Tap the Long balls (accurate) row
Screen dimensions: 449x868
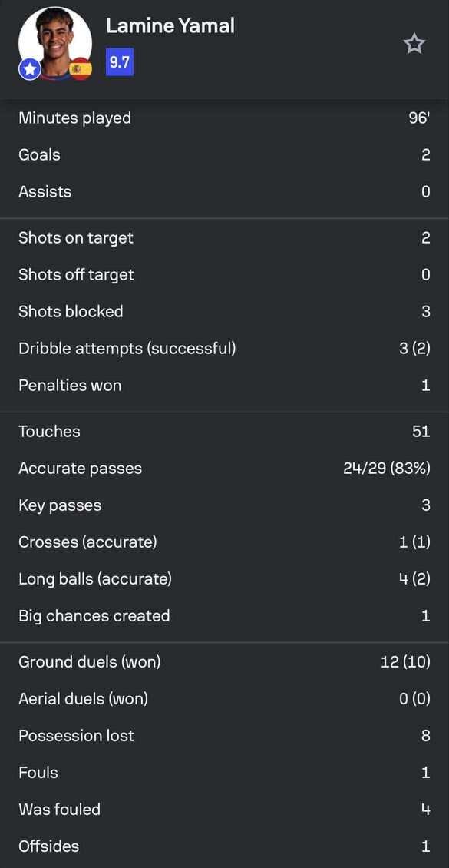click(224, 579)
